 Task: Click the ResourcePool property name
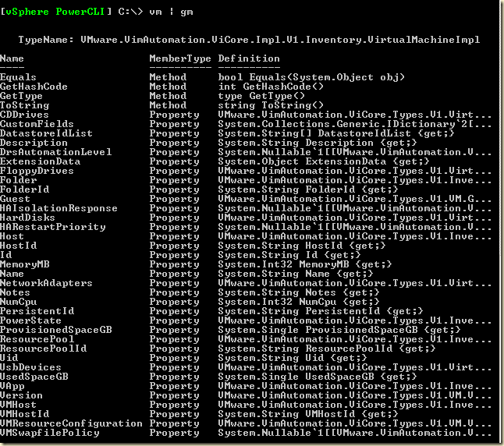[x=37, y=339]
